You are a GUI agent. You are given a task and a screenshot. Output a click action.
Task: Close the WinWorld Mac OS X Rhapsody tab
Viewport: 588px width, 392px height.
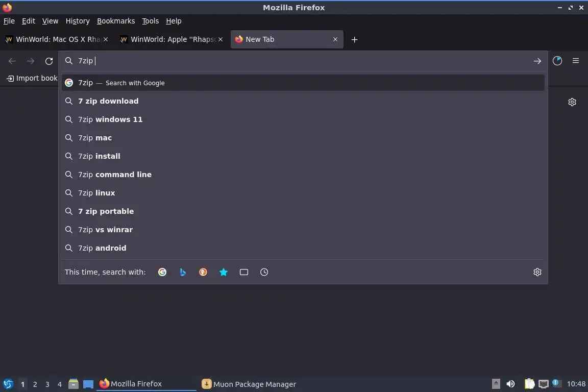click(x=106, y=39)
